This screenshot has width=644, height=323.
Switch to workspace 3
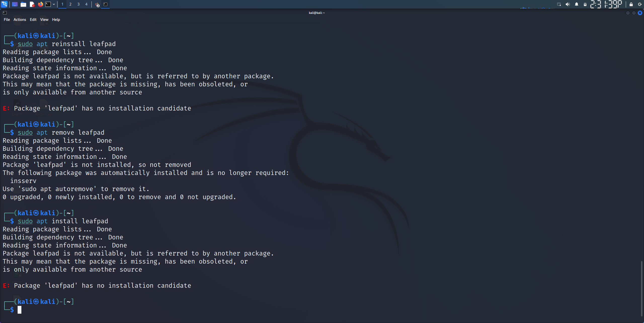click(78, 4)
